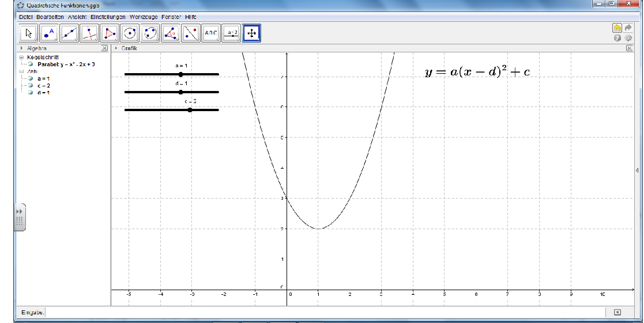Pick the Polygon tool
This screenshot has width=644, height=323.
[110, 33]
